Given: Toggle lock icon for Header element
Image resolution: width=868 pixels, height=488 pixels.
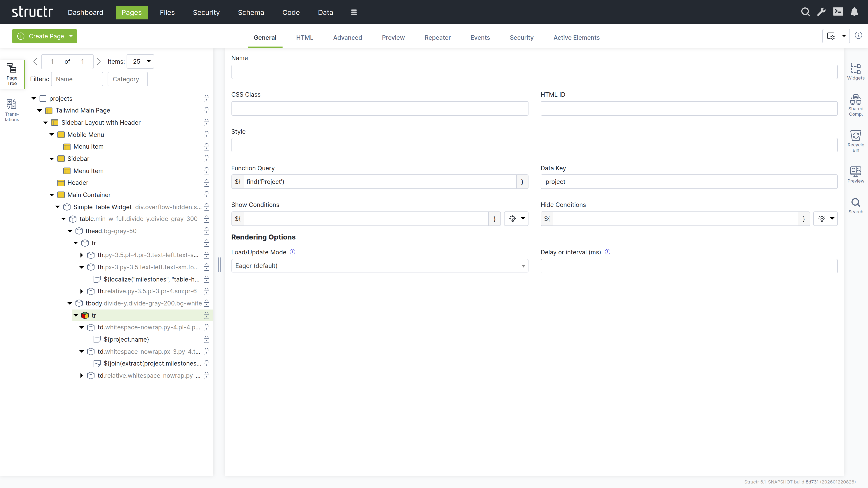Looking at the screenshot, I should point(207,183).
